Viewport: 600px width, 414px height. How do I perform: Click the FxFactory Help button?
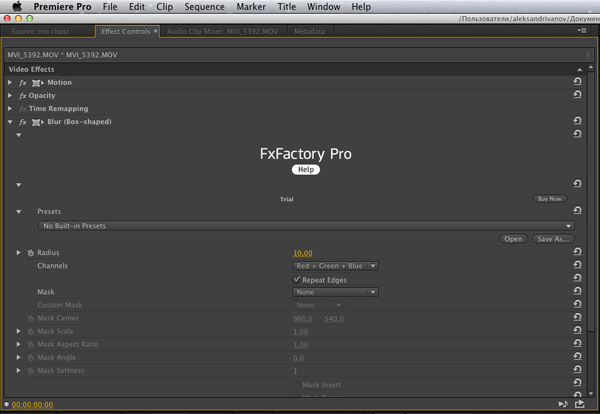click(306, 170)
